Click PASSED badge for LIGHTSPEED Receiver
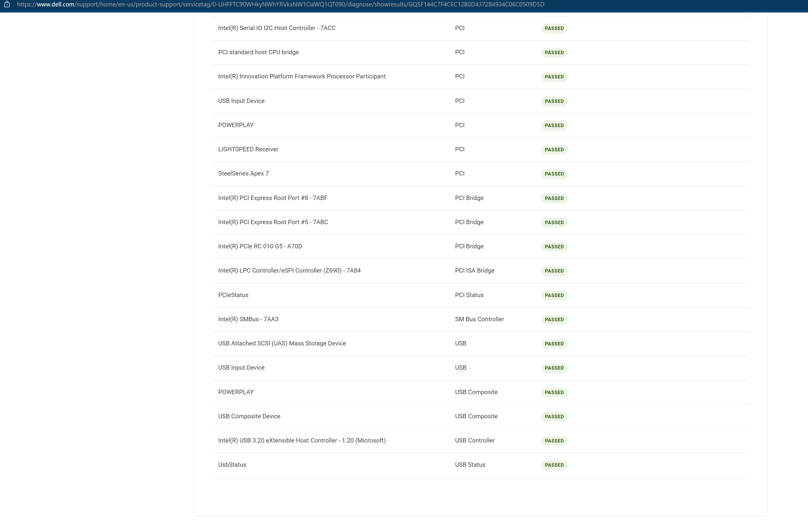 tap(554, 150)
